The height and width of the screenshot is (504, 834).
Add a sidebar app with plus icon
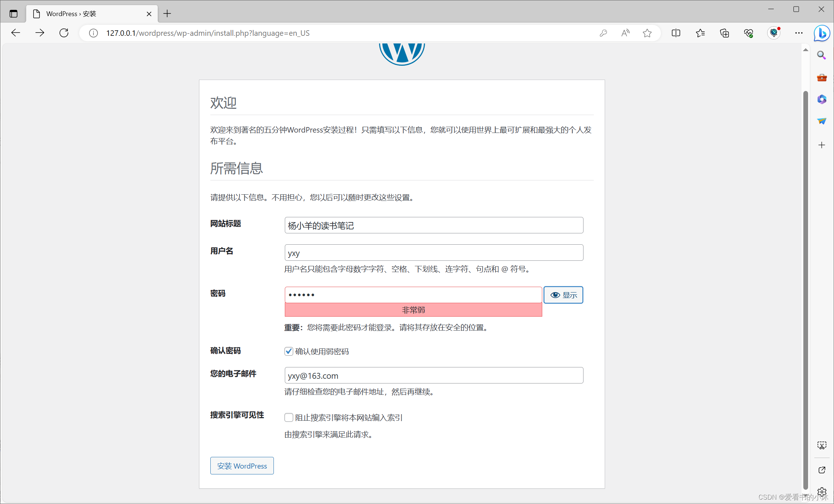pos(822,145)
